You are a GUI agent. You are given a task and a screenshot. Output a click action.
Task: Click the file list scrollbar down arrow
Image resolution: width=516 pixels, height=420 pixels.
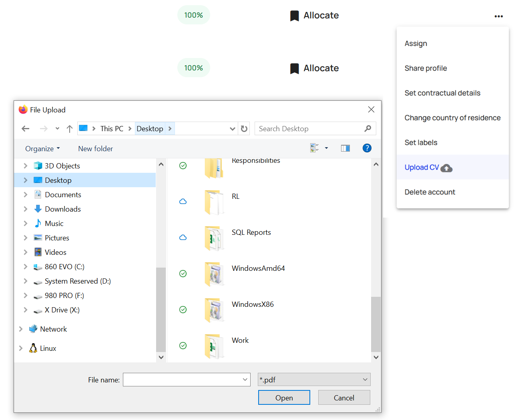click(x=376, y=357)
